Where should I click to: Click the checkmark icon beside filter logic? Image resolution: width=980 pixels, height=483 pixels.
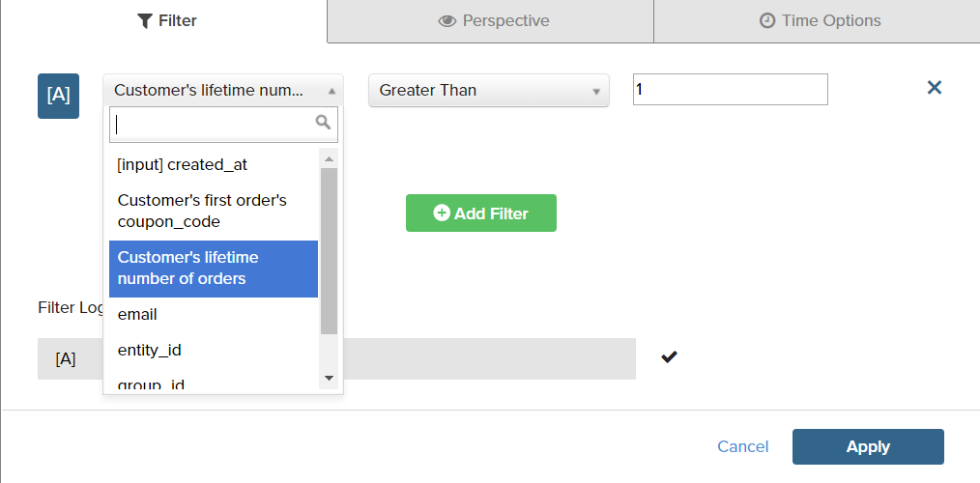(x=669, y=357)
